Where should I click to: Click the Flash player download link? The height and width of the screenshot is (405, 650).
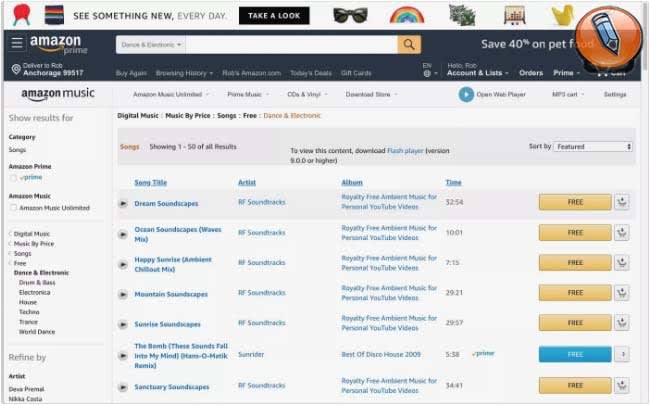[x=405, y=151]
